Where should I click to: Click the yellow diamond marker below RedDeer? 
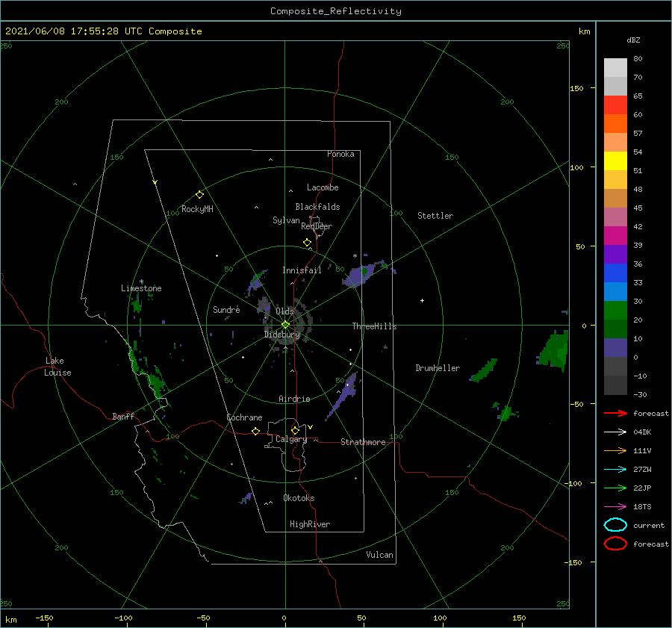307,243
